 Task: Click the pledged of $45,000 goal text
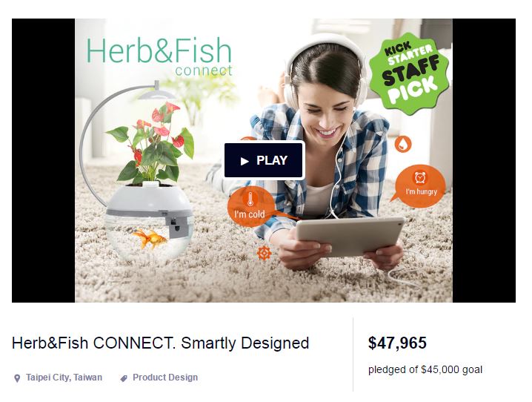click(425, 369)
